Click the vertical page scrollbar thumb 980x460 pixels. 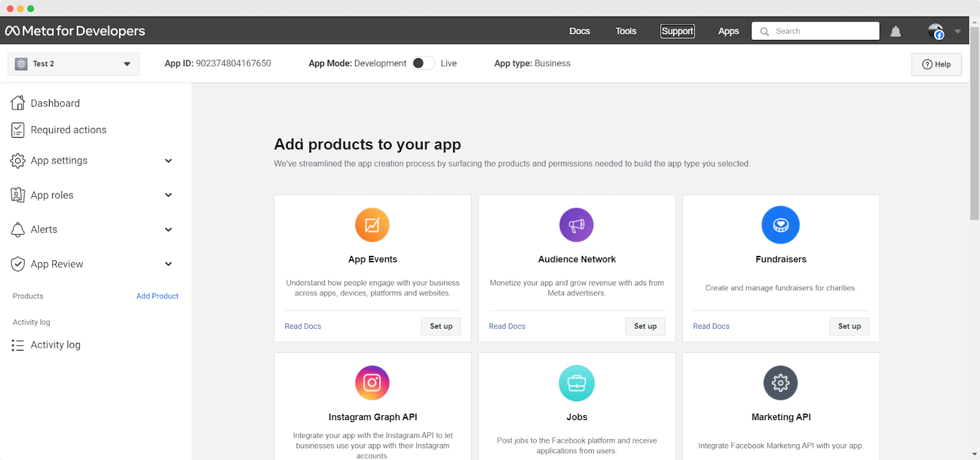coord(974,123)
